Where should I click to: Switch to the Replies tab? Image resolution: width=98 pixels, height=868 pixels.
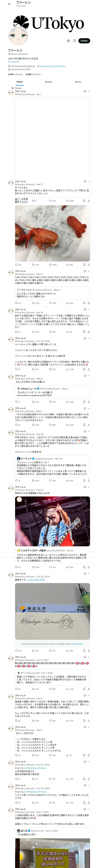click(x=49, y=82)
